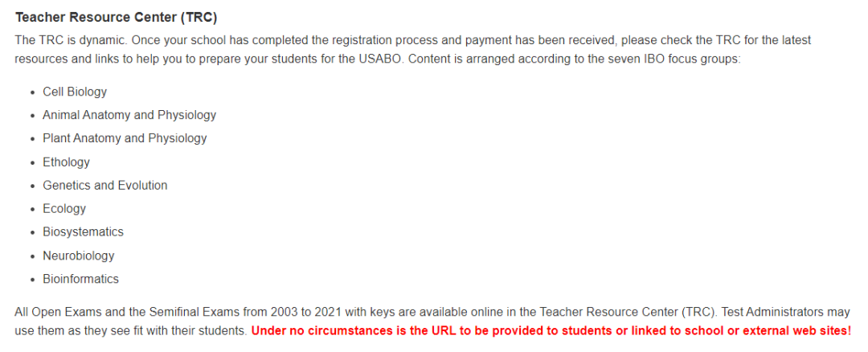Select the Cell Biology list item
This screenshot has height=352, width=868.
click(x=75, y=92)
